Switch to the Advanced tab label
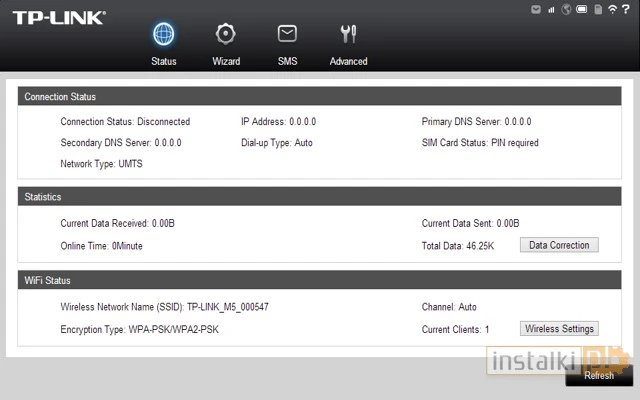Screen dimensions: 640x400 [348, 61]
